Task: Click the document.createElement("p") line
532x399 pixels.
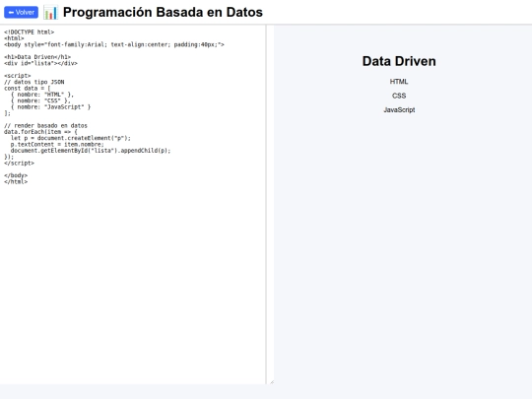Action: pos(71,138)
